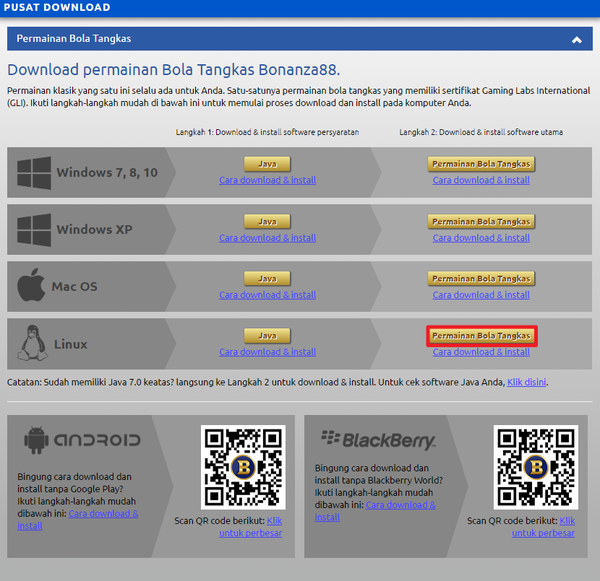This screenshot has height=581, width=600.
Task: Click the Windows XP logo icon
Action: [34, 230]
